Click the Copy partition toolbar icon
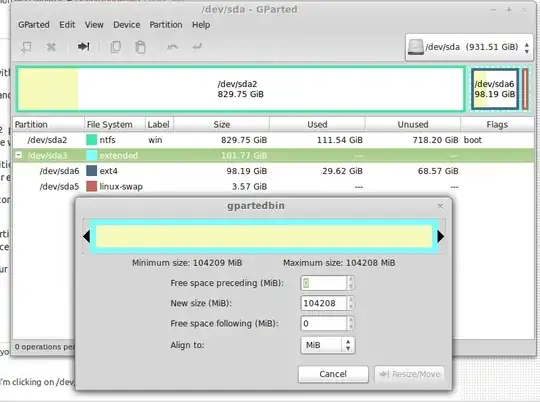The image size is (540, 402). [x=115, y=47]
